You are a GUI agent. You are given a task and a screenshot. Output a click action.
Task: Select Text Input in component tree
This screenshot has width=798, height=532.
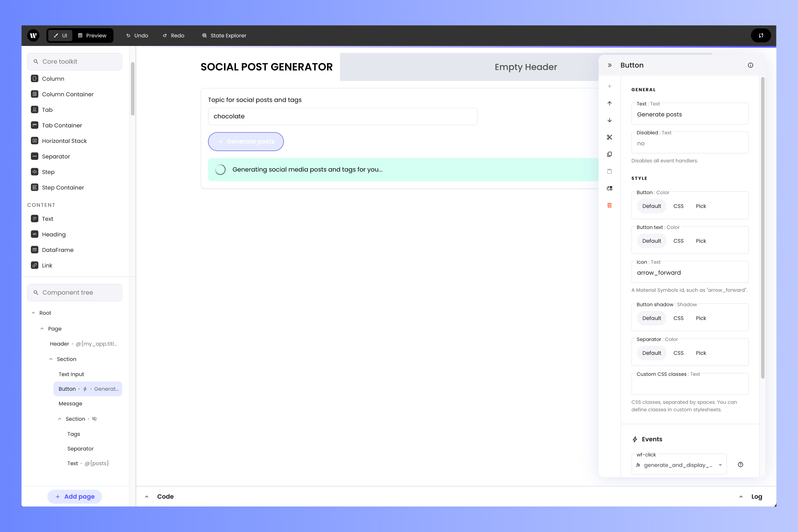(71, 374)
